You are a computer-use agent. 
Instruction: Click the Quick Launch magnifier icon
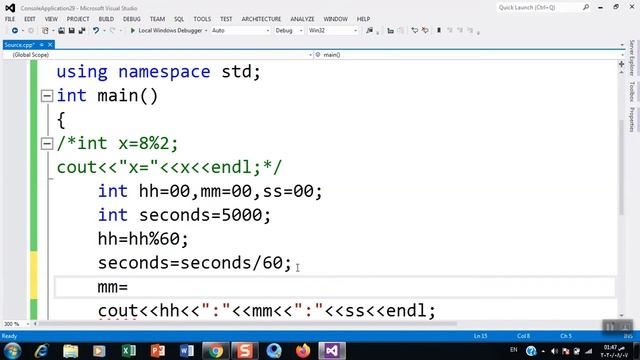click(586, 7)
